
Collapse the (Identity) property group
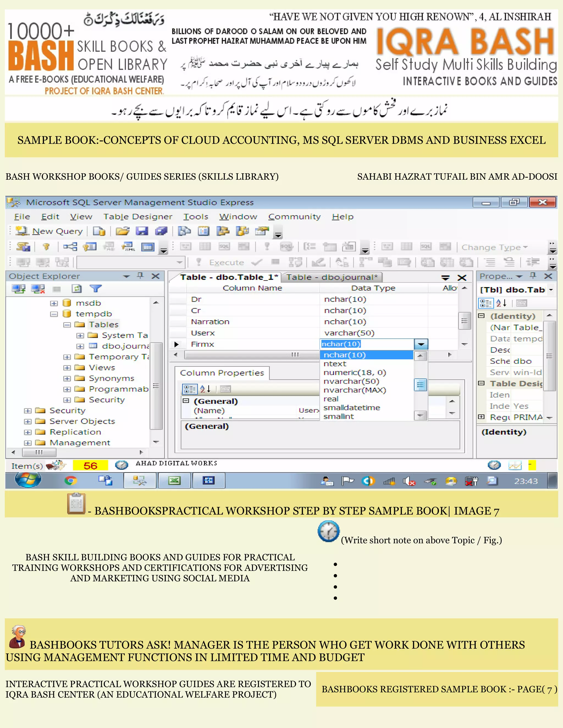481,316
